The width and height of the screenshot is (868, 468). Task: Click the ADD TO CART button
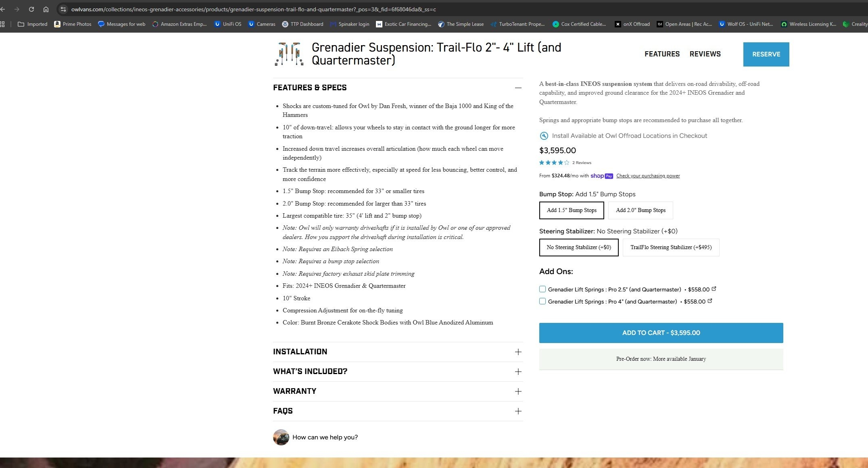point(661,333)
